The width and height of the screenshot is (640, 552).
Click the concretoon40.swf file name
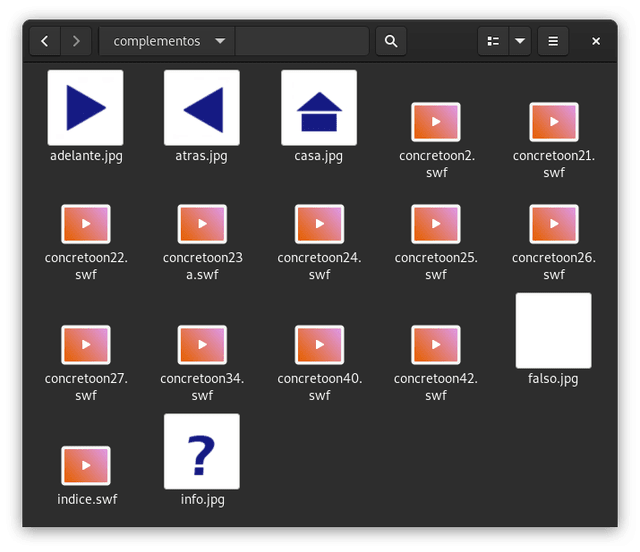pos(320,387)
